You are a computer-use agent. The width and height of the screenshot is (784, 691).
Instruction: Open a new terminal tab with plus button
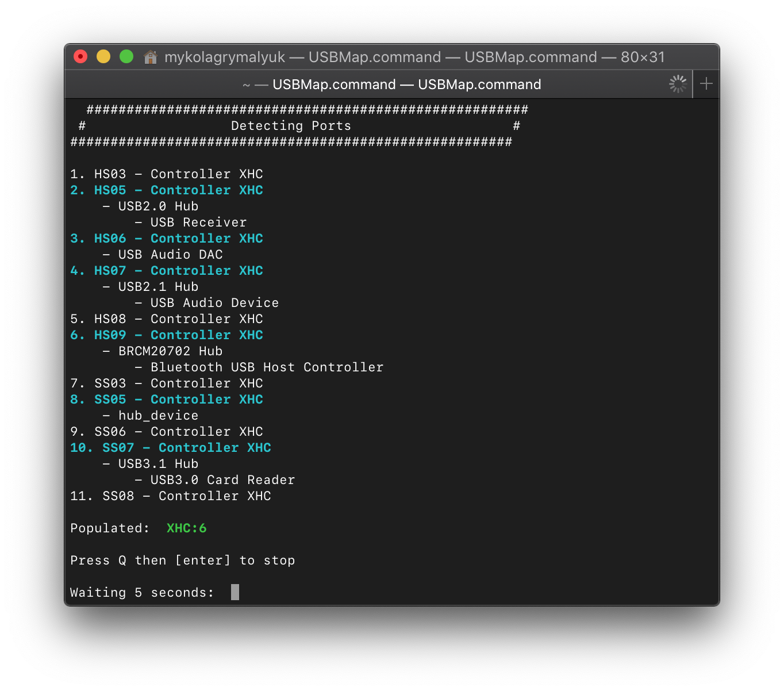pos(706,84)
